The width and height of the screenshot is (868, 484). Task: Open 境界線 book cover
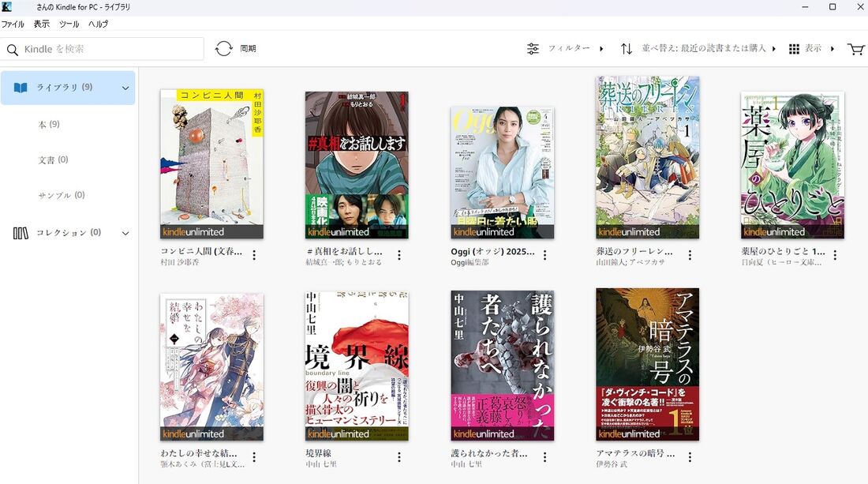point(357,366)
